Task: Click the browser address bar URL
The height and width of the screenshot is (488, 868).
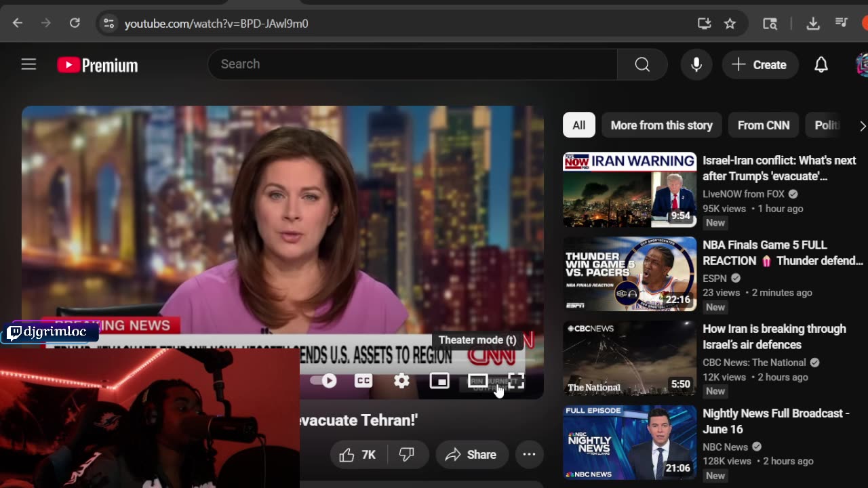Action: point(216,24)
